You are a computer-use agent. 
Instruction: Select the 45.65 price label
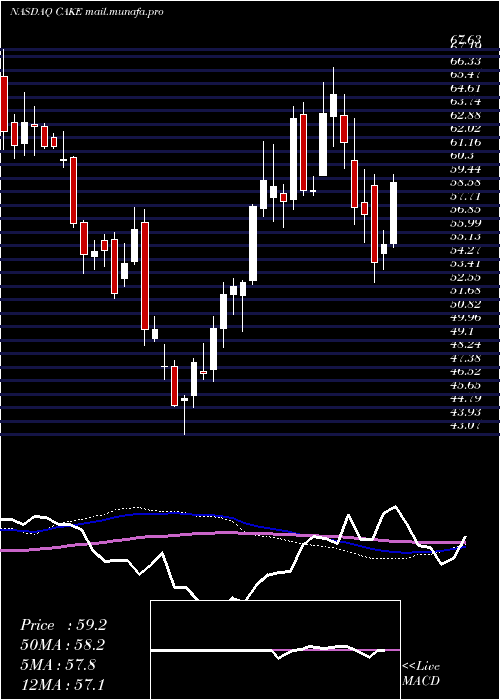pos(466,385)
